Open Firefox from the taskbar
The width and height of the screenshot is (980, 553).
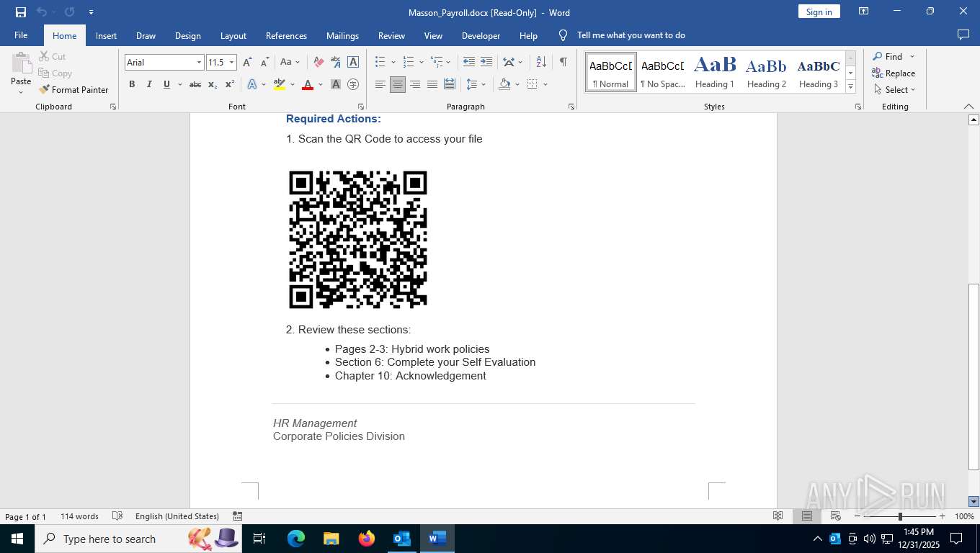[x=367, y=539]
